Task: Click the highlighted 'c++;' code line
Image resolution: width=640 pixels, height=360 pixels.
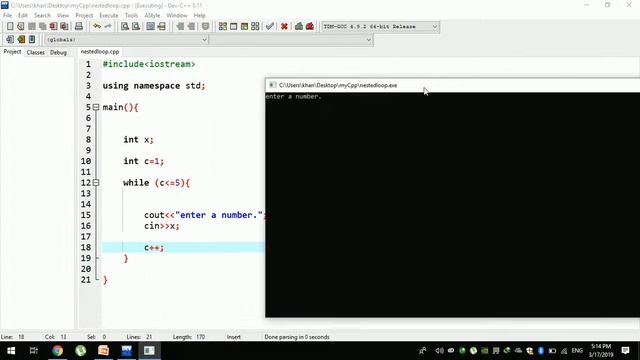Action: [154, 247]
